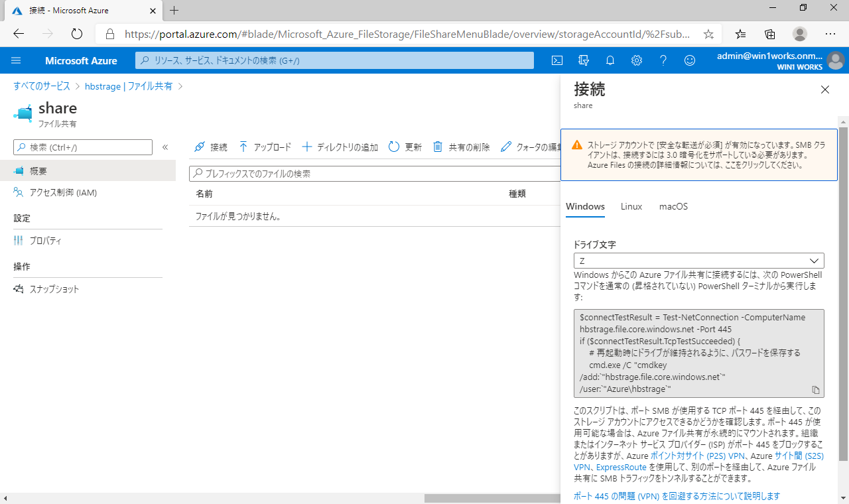This screenshot has height=504, width=849.
Task: Click the horizontal scrollbar at the bottom
Action: tap(491, 498)
